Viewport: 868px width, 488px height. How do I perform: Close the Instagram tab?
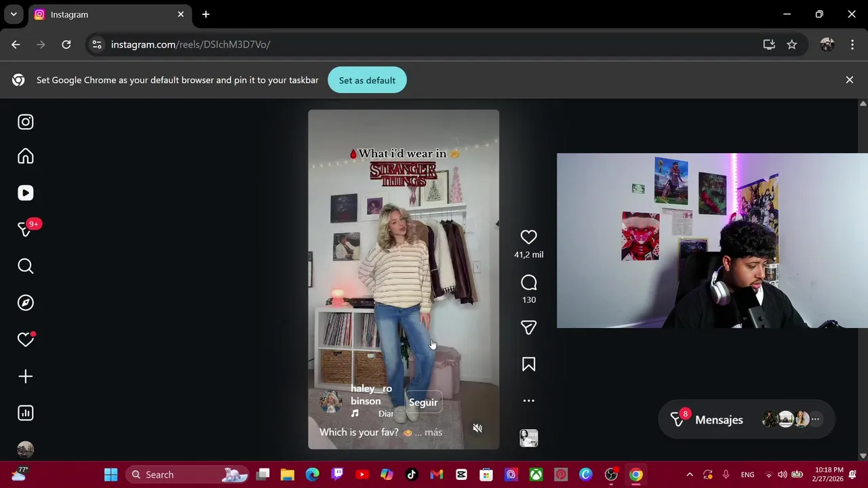pos(181,14)
